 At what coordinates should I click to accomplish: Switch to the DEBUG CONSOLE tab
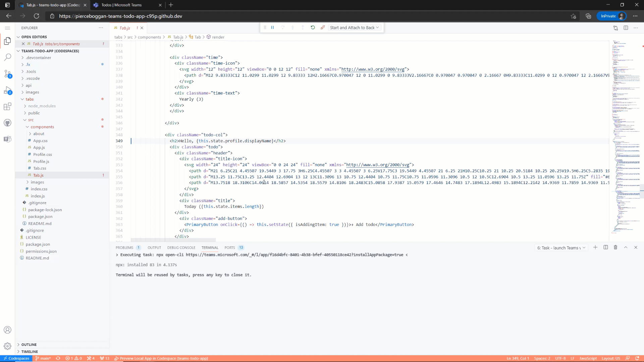[181, 248]
